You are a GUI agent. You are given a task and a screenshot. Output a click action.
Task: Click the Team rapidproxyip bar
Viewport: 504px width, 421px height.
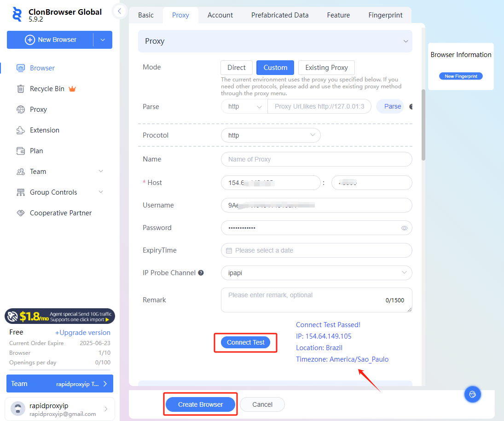click(60, 384)
